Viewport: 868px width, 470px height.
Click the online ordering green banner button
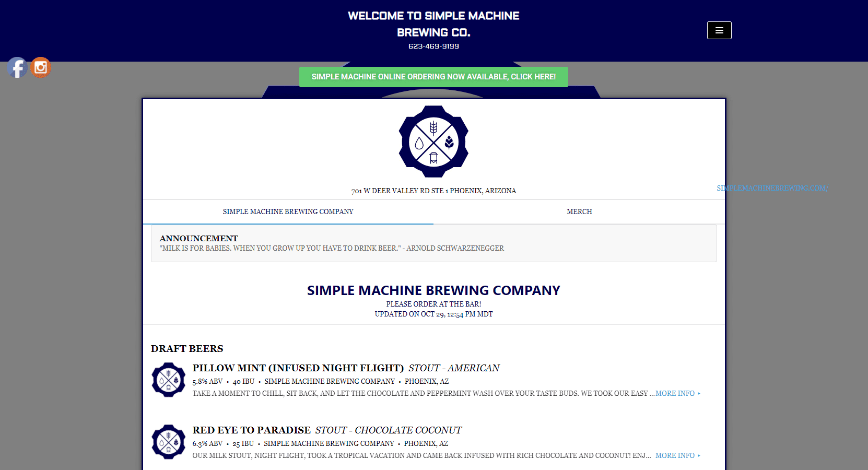click(433, 77)
